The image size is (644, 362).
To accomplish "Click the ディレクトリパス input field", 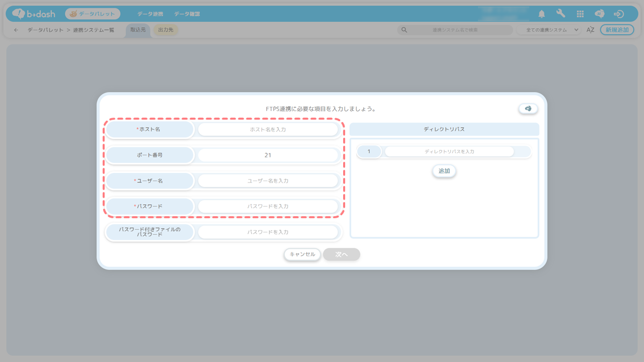I will tap(449, 151).
